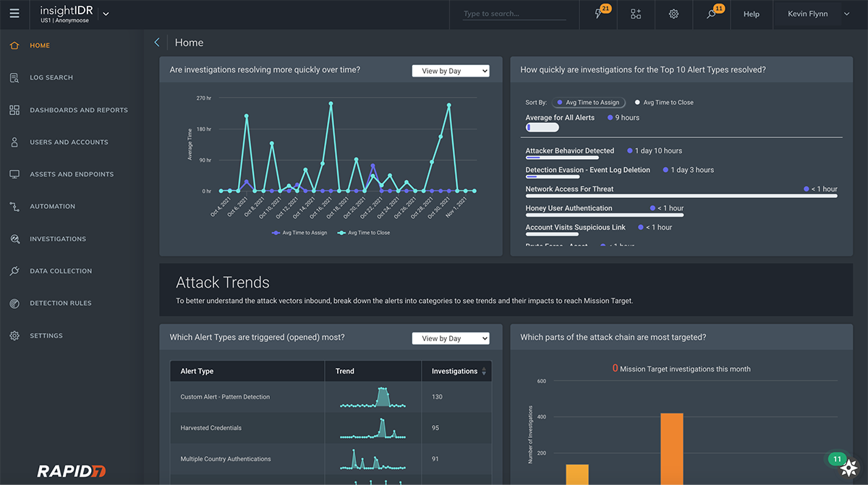The width and height of the screenshot is (868, 485).
Task: Sort the Investigations column
Action: 484,372
